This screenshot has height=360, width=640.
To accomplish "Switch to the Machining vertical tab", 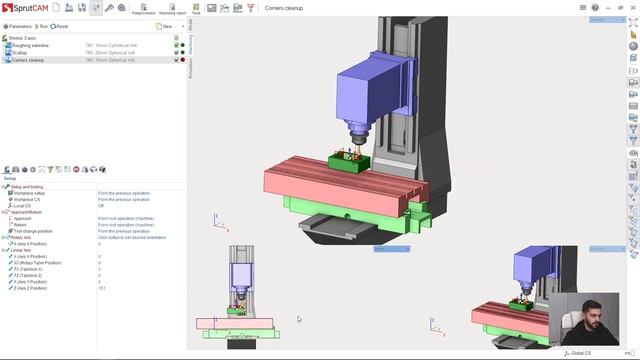I will pos(190,44).
